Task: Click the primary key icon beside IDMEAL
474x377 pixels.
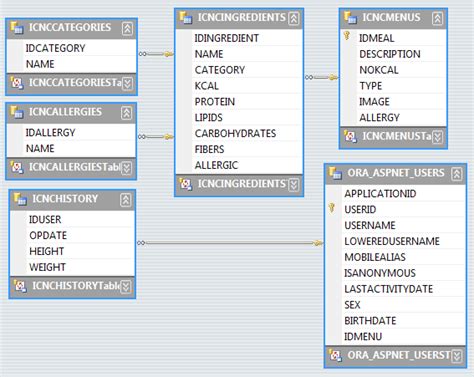Action: tap(347, 36)
